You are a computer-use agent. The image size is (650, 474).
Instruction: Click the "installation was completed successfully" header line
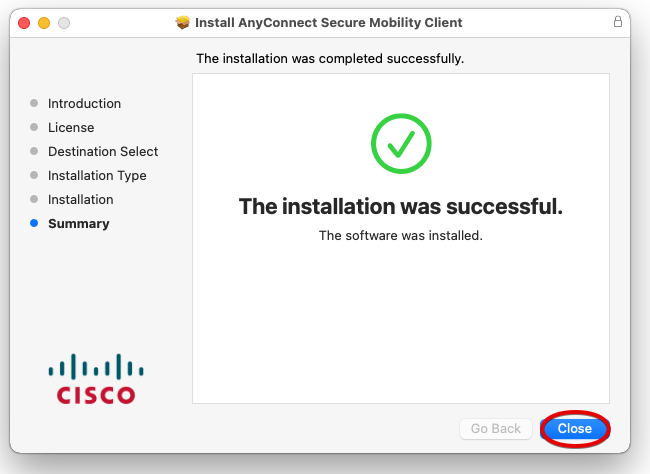(x=330, y=59)
